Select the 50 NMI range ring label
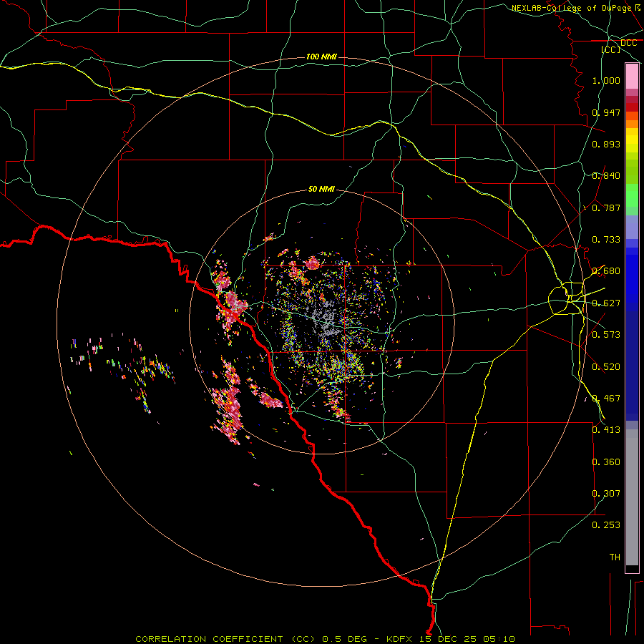The height and width of the screenshot is (644, 644). (321, 189)
